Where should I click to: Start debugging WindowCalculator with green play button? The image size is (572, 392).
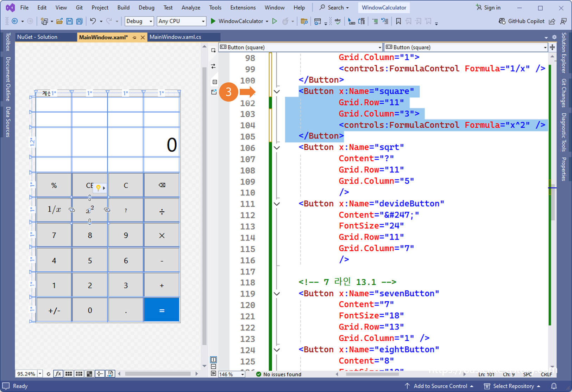point(213,21)
